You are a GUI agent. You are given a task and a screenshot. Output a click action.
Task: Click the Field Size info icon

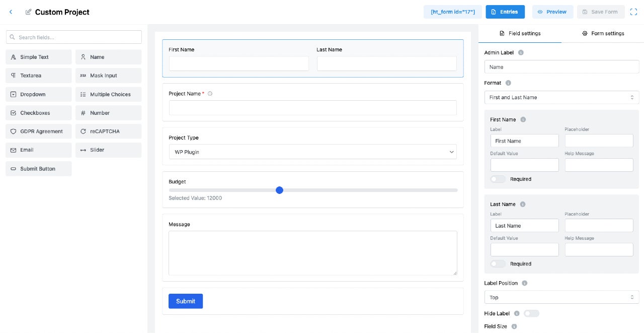point(514,326)
